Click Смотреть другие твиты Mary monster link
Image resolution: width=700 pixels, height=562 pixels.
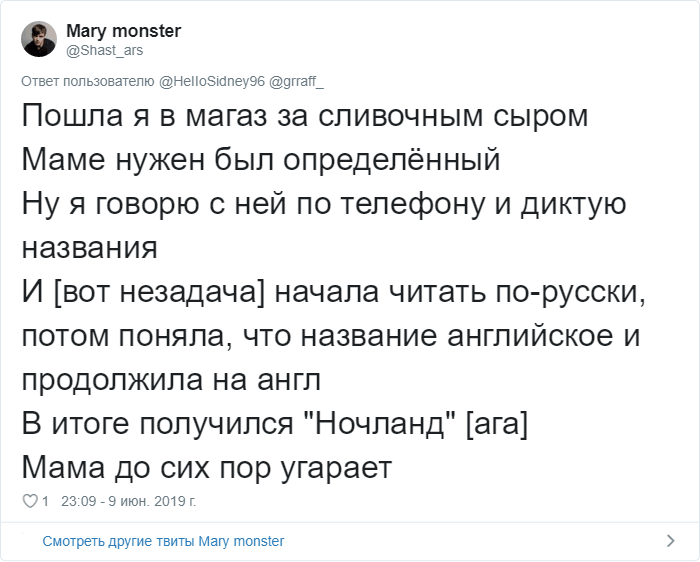163,541
